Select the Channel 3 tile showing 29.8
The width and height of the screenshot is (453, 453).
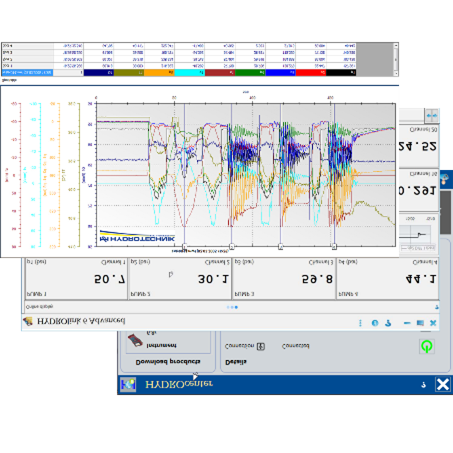coord(284,278)
